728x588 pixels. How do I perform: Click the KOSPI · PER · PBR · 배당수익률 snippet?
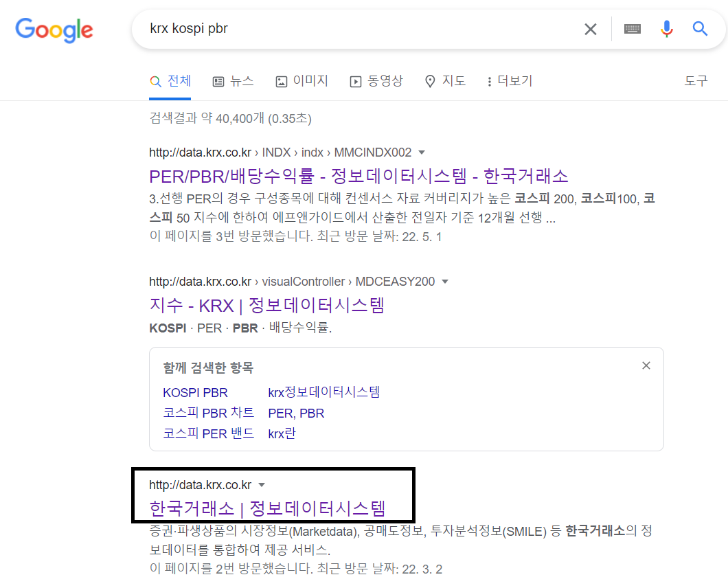[x=240, y=328]
